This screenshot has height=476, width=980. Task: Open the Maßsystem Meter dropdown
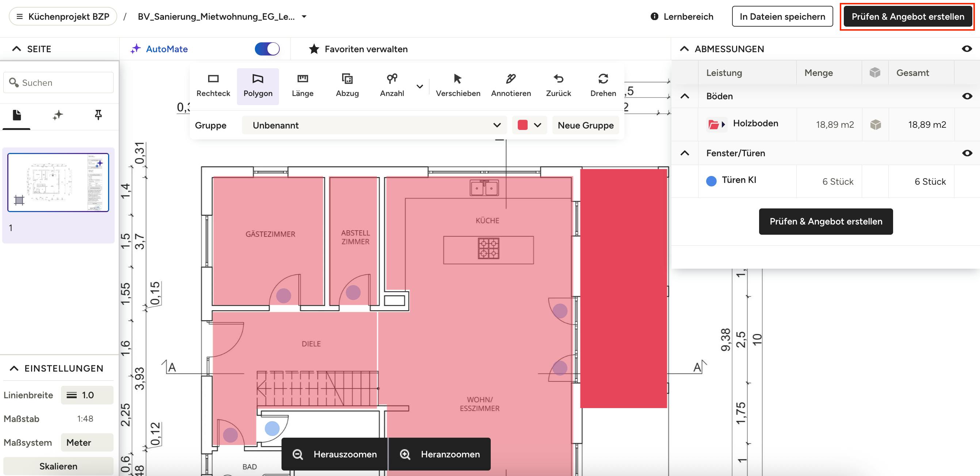coord(87,442)
